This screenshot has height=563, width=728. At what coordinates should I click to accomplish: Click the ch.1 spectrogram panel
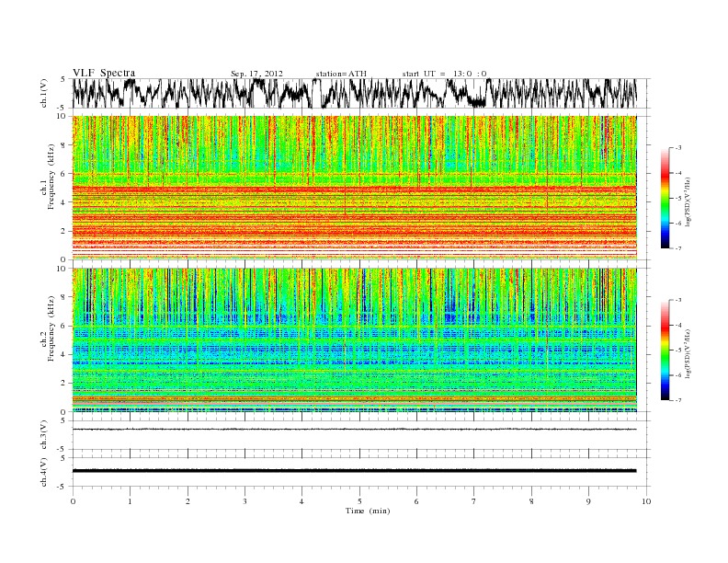click(x=354, y=188)
